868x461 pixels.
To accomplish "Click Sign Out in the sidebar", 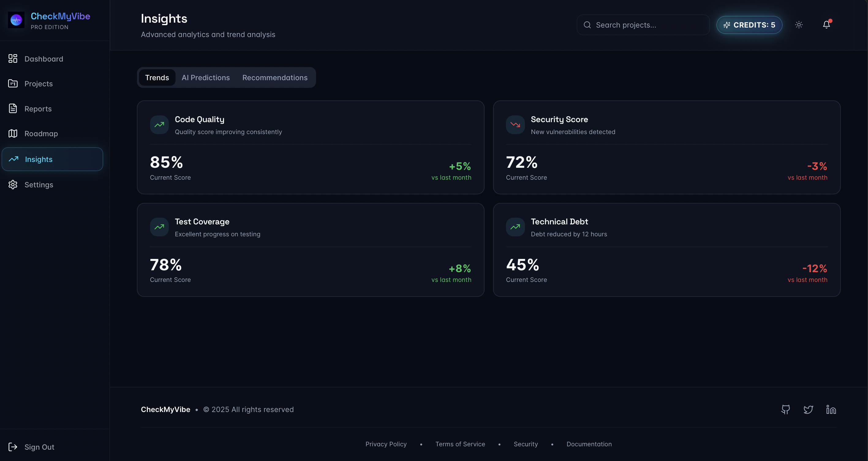I will pyautogui.click(x=39, y=447).
